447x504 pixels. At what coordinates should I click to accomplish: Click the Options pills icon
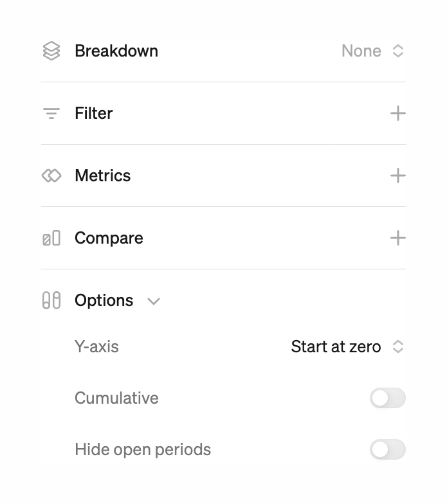coord(51,300)
